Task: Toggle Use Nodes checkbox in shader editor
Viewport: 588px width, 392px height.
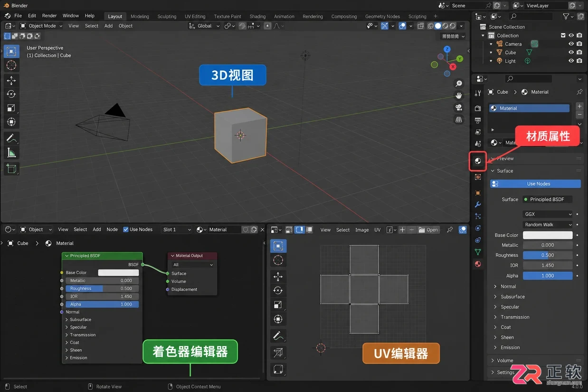Action: [x=126, y=229]
